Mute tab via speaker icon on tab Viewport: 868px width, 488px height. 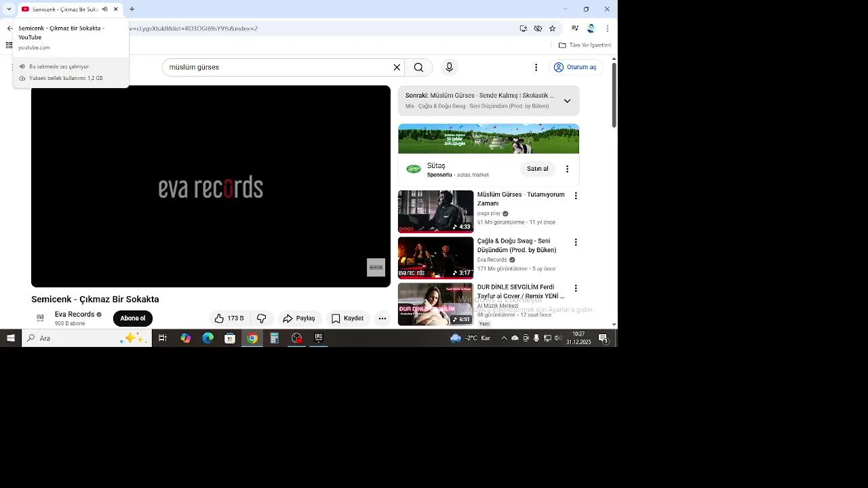pos(104,9)
